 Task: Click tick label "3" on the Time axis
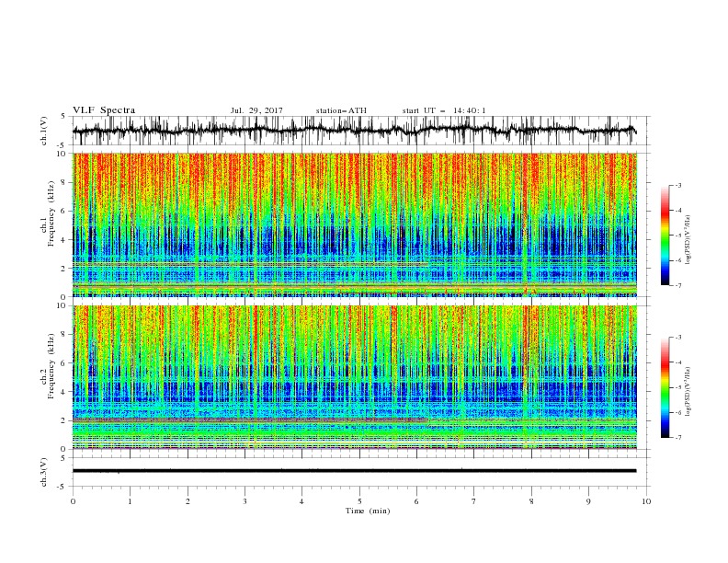pos(245,501)
